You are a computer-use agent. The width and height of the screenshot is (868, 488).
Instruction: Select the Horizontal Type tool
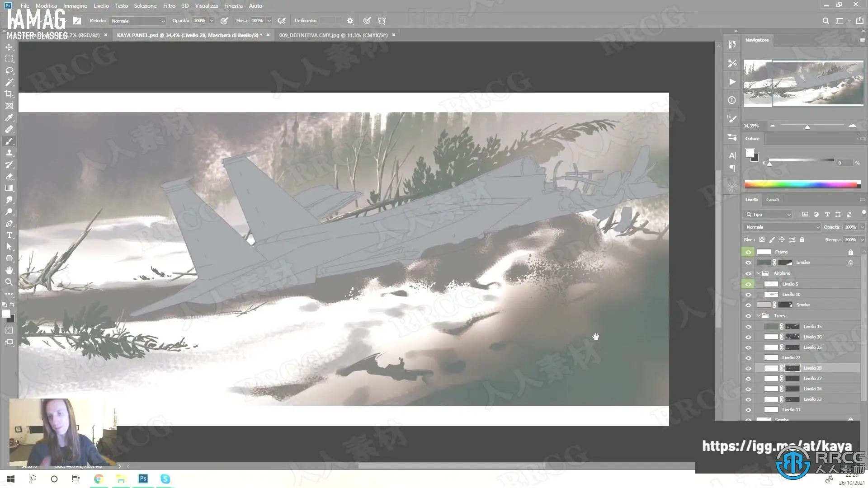point(9,235)
